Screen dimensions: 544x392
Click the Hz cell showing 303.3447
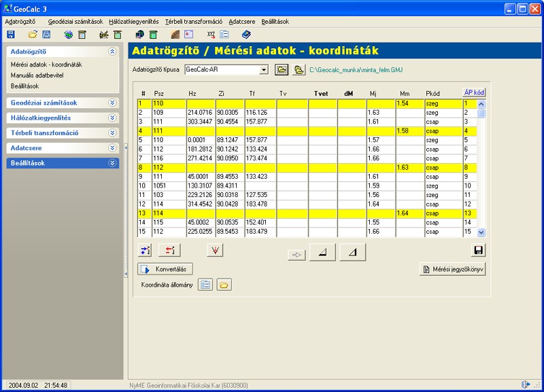pyautogui.click(x=201, y=122)
